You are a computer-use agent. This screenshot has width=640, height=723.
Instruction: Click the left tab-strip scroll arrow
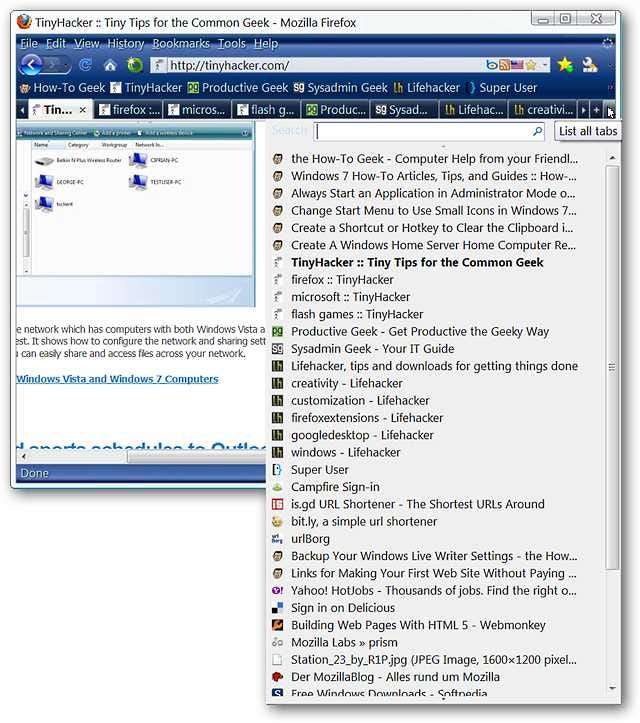(x=22, y=110)
